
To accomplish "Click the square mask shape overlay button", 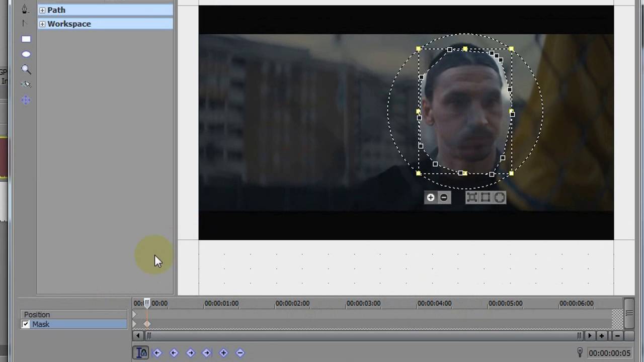I will (x=486, y=198).
